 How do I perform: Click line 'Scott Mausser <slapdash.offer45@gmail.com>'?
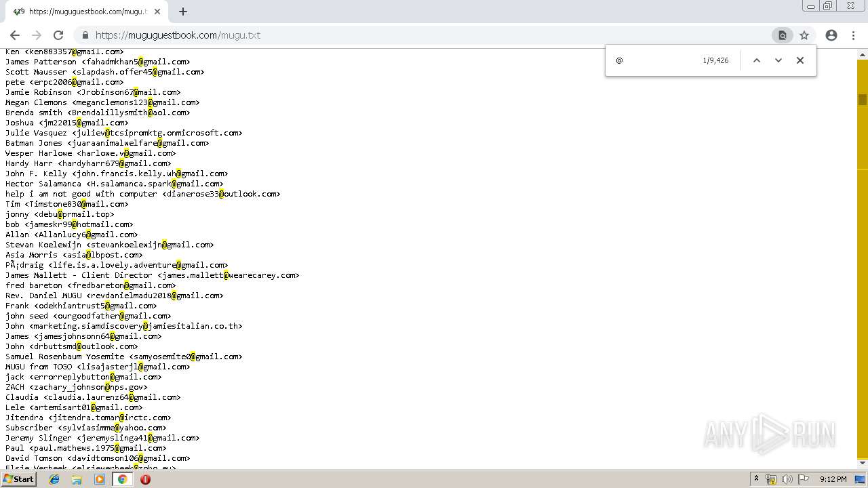105,72
